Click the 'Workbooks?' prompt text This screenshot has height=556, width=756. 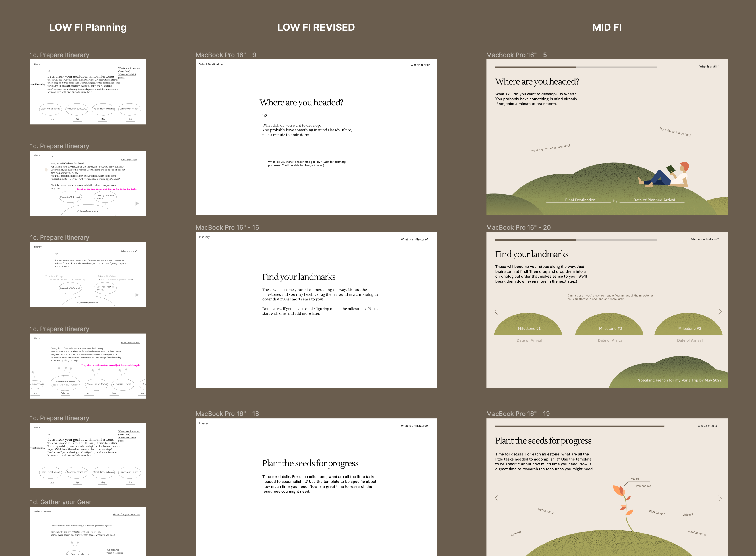pos(657,513)
